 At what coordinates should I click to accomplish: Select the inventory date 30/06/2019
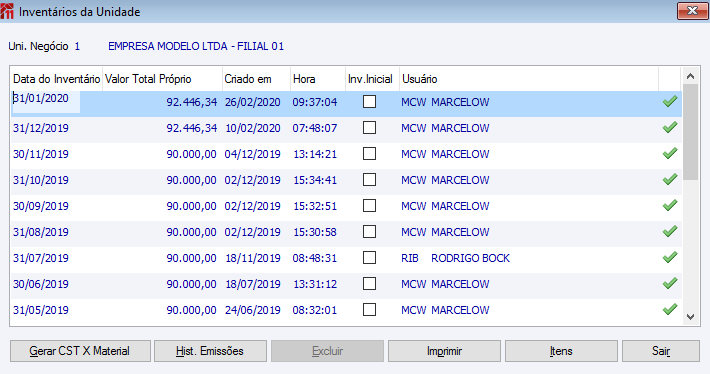point(41,284)
